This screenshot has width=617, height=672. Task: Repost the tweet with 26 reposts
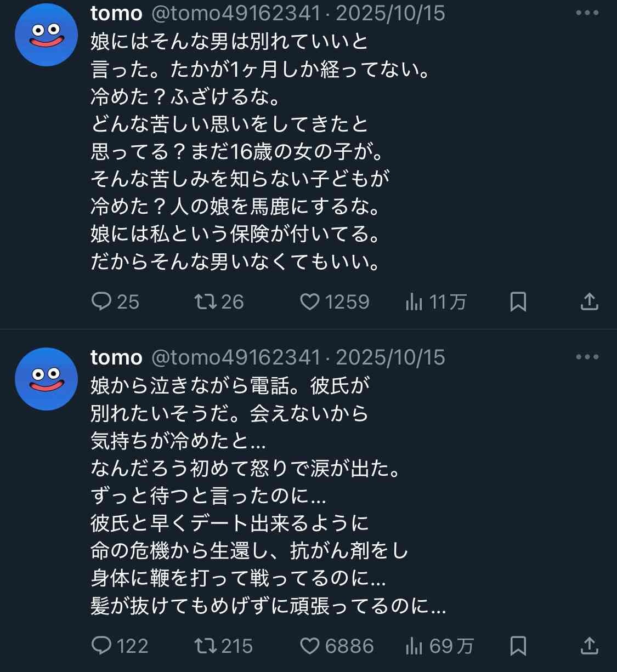[206, 301]
